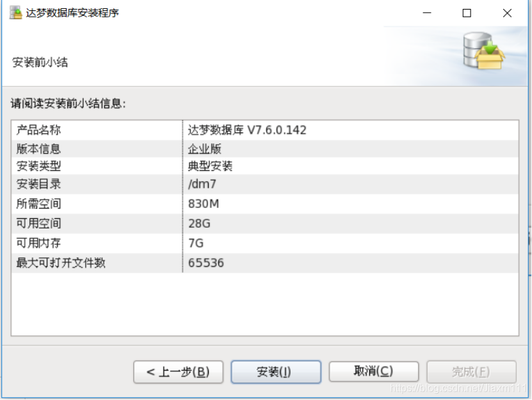Select the 最大可打开文件数 row

264,263
